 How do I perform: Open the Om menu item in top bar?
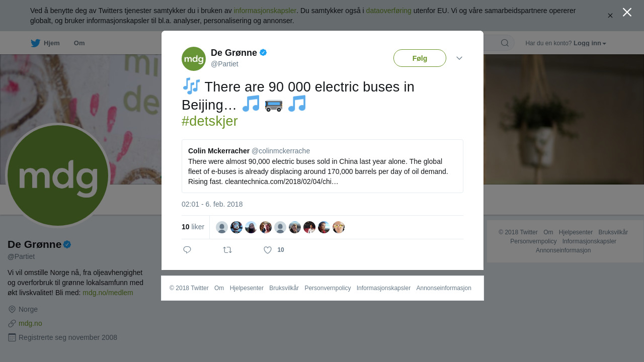79,43
